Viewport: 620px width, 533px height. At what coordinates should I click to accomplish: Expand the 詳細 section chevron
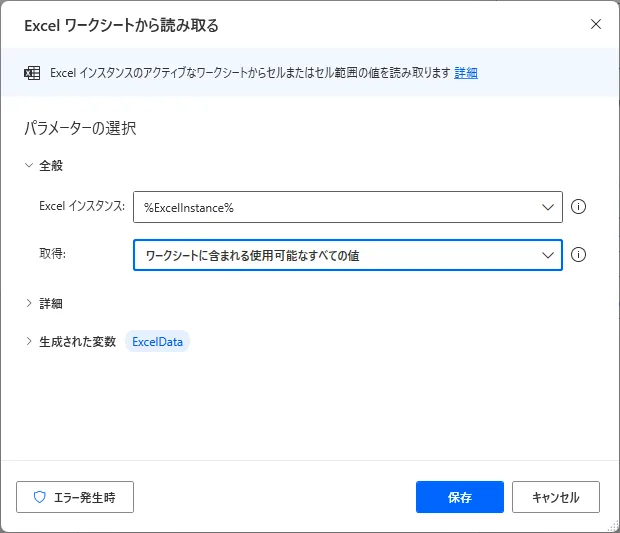pyautogui.click(x=29, y=303)
